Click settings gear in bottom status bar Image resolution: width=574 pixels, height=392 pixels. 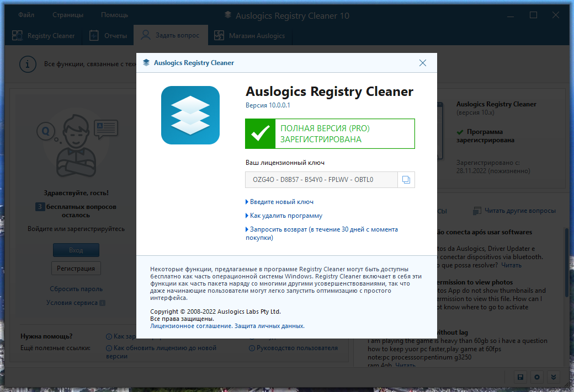[x=537, y=377]
